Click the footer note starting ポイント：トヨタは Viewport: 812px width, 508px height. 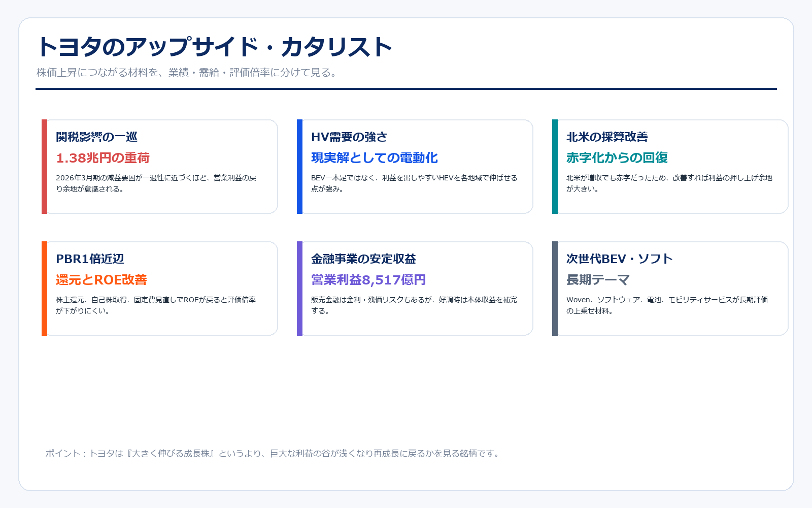click(273, 453)
